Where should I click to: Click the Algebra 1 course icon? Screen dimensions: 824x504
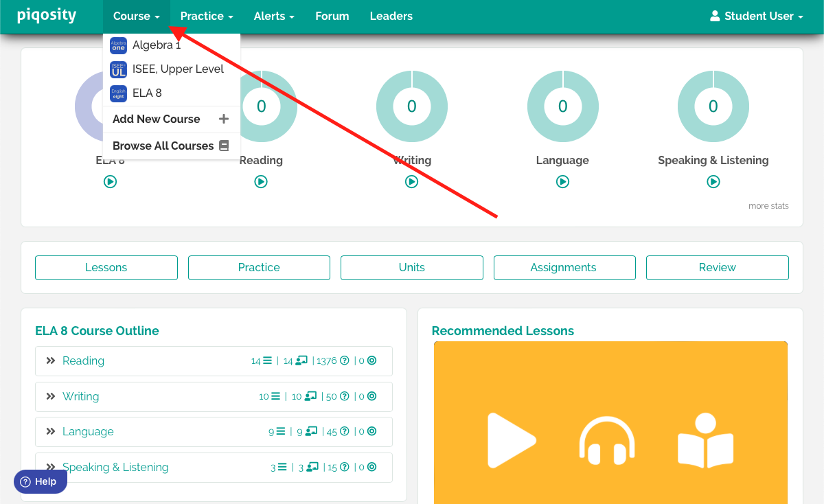[119, 45]
